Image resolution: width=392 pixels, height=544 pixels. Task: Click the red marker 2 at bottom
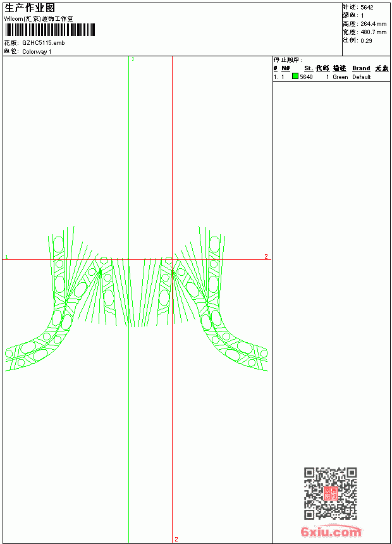[176, 539]
